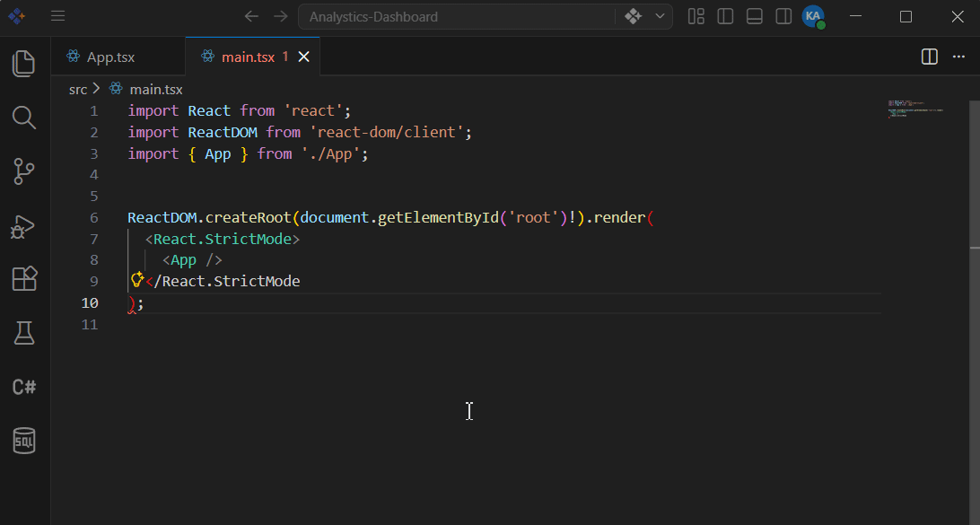
Task: Click the './App' import path on line 3
Action: [330, 153]
